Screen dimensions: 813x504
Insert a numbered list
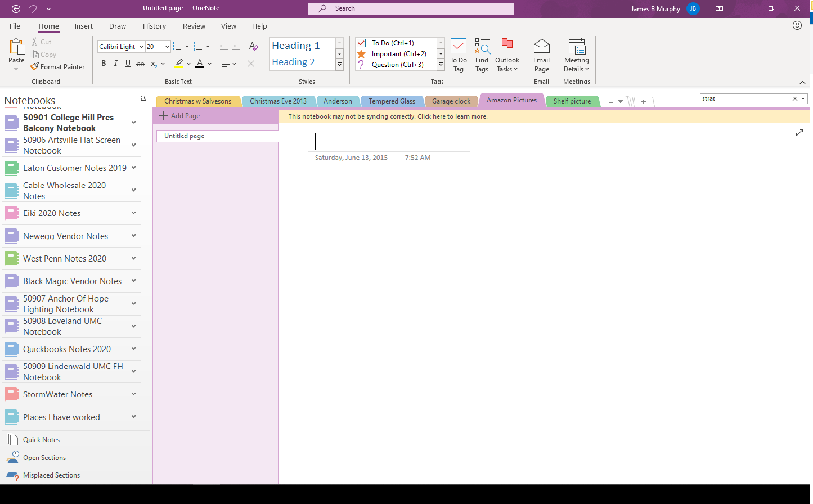point(197,47)
